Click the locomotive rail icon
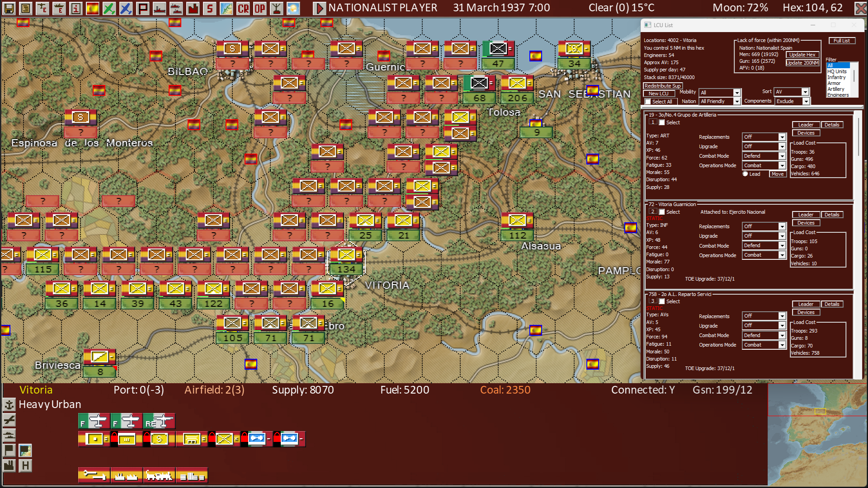This screenshot has height=488, width=868. pyautogui.click(x=159, y=475)
